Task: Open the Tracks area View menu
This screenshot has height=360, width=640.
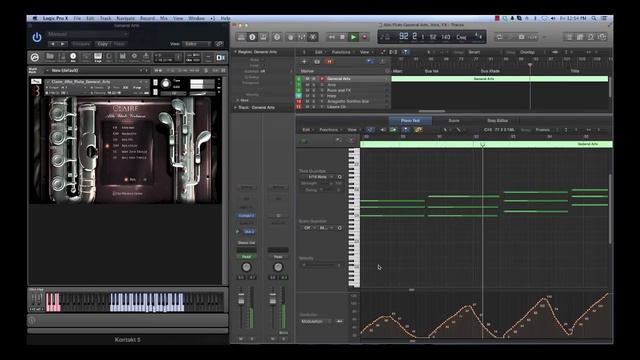Action: (366, 52)
